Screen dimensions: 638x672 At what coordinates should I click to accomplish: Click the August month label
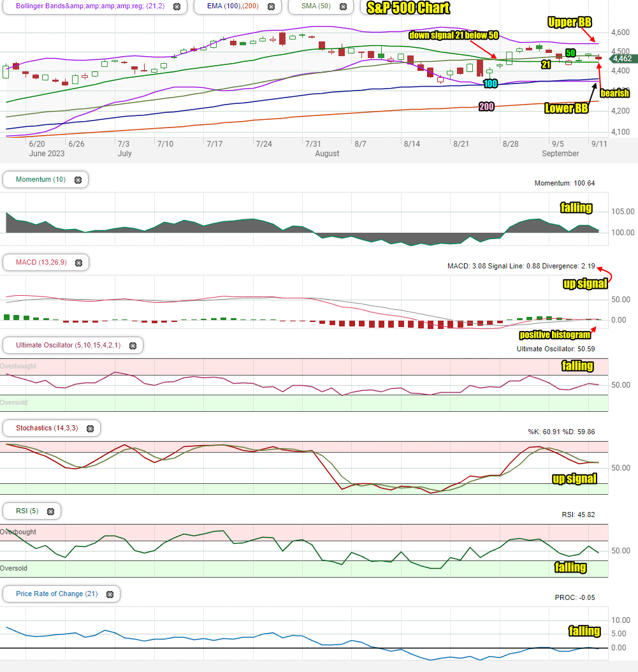[x=327, y=154]
